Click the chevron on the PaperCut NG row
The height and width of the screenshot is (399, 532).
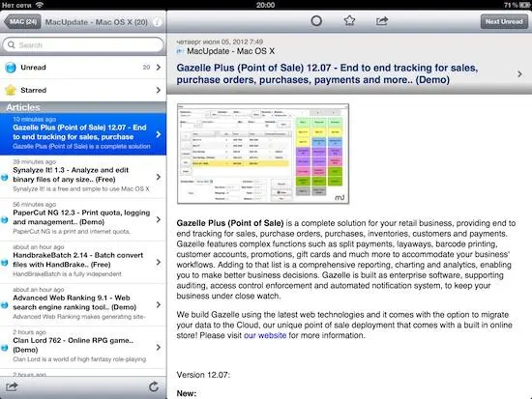pyautogui.click(x=159, y=219)
